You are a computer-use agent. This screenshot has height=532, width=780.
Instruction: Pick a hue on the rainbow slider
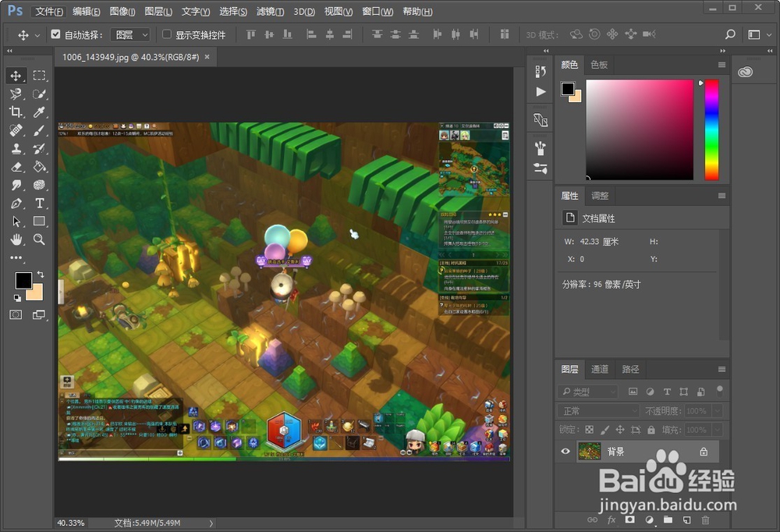pyautogui.click(x=711, y=129)
